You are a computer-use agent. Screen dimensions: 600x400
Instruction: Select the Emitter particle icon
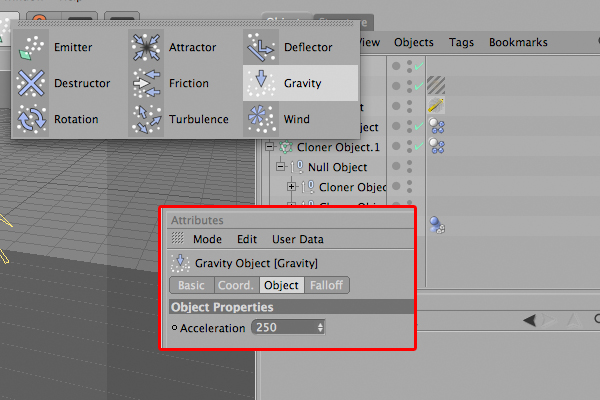(x=31, y=47)
